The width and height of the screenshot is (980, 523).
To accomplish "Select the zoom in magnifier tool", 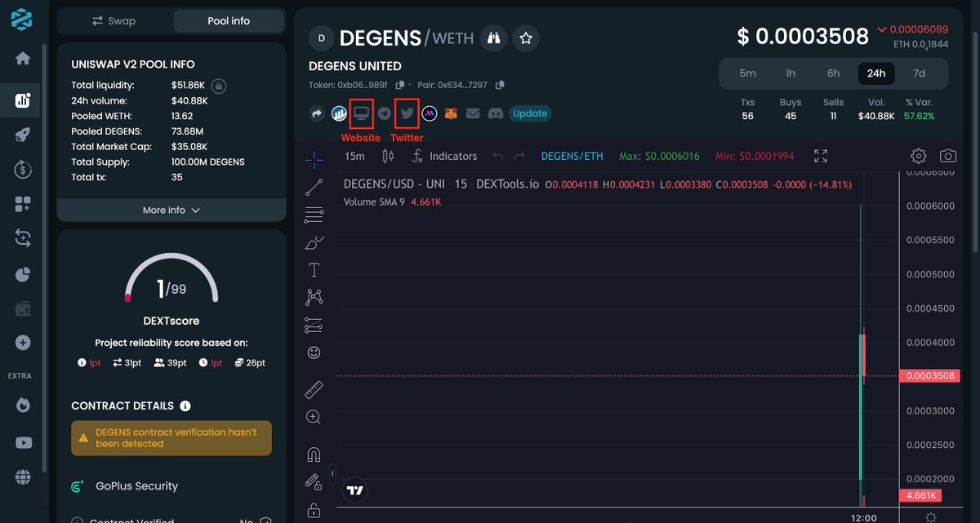I will coord(314,417).
